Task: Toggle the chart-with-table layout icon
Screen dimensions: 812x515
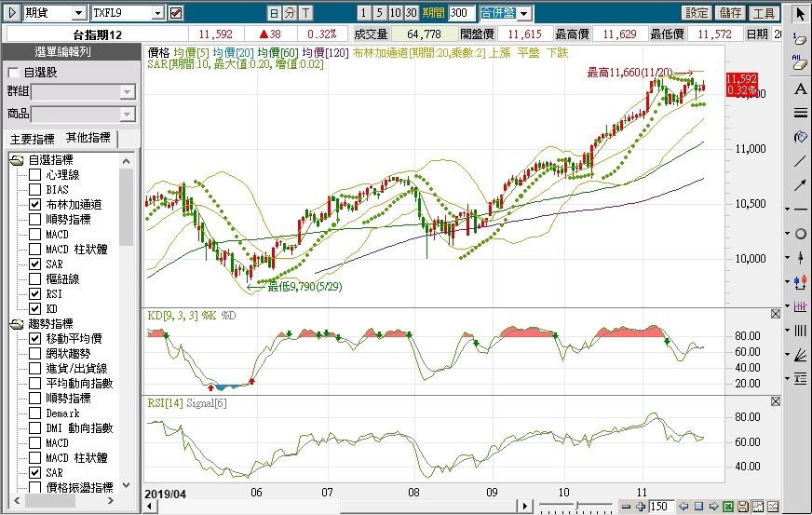Action: [773, 507]
